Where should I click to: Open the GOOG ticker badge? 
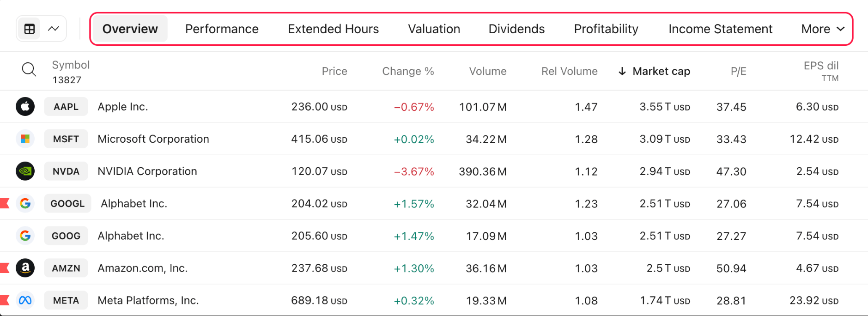(66, 236)
